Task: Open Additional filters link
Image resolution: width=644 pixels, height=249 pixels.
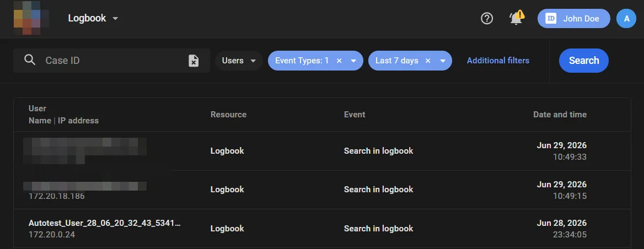Action: [498, 60]
